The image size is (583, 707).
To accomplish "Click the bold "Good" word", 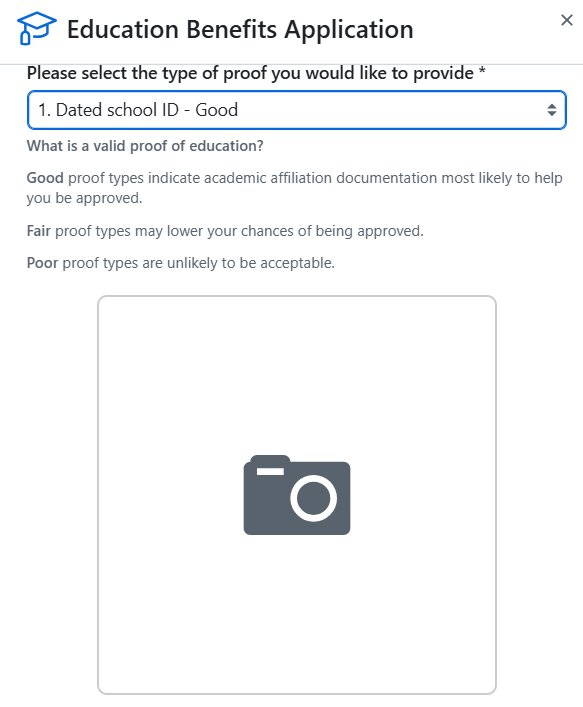I will [45, 178].
